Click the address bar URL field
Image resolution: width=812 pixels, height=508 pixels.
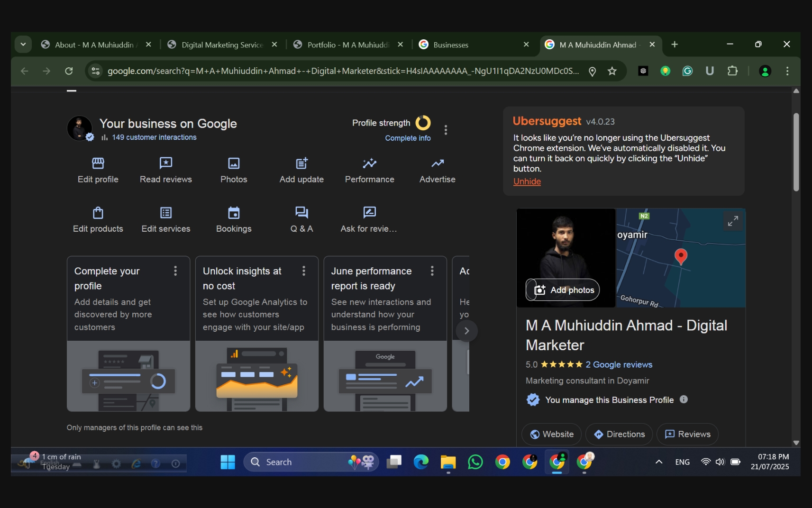point(343,71)
